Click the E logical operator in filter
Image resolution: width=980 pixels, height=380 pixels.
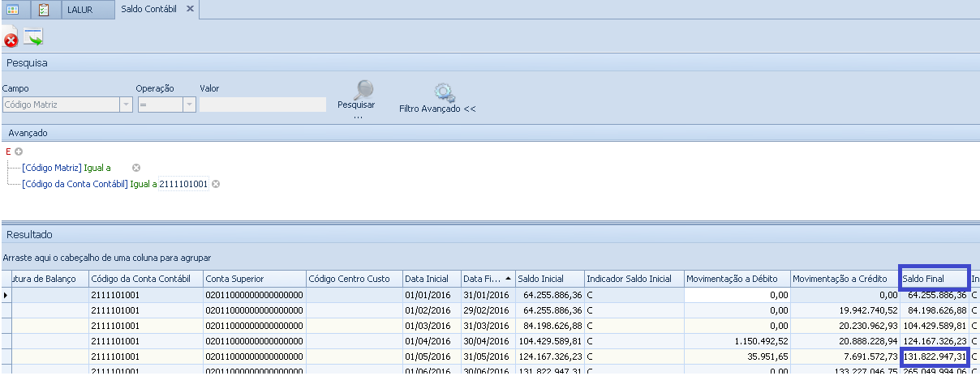pos(8,152)
